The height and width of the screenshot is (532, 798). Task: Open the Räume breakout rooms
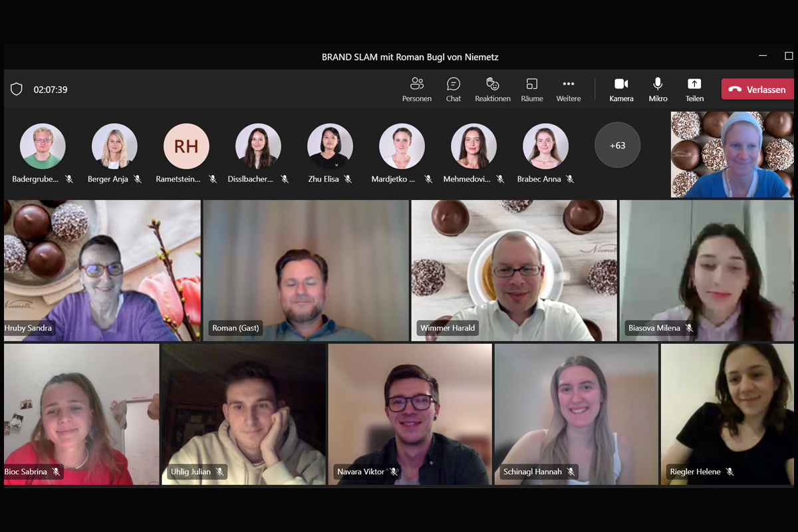pos(531,89)
